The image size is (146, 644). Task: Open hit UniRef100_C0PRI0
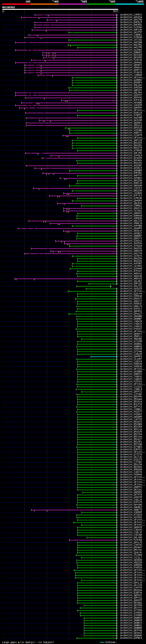(131, 15)
